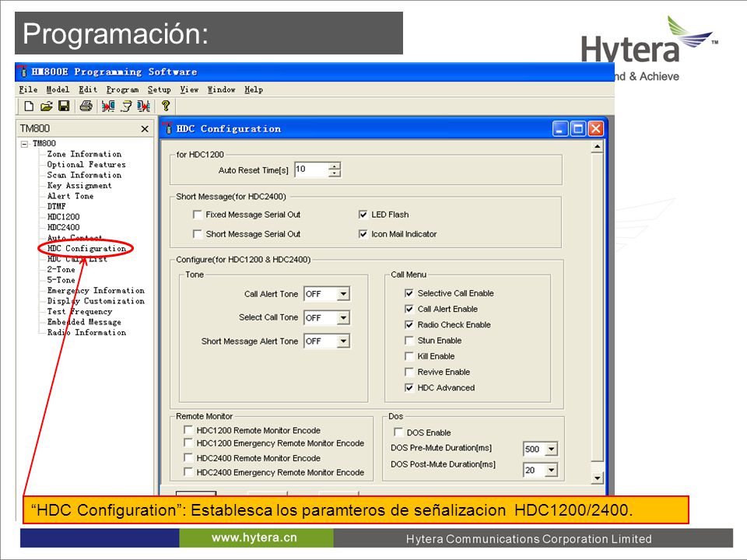747x560 pixels.
Task: Enable HDC2400 Emergency Remote Monitor Encode
Action: click(x=188, y=471)
